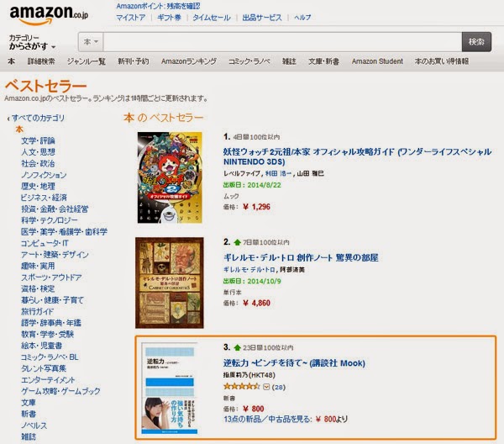Screen dimensions: 504x444
Task: Expand カテゴリーからさがす menu
Action: pyautogui.click(x=32, y=43)
